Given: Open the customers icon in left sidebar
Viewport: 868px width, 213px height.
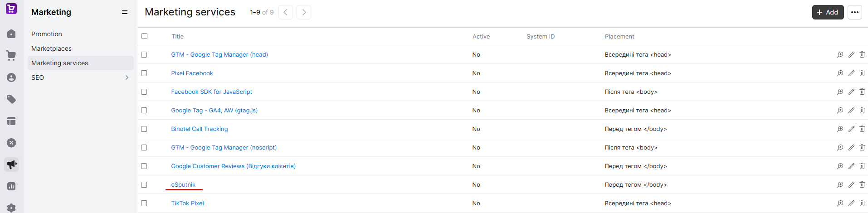Looking at the screenshot, I should point(11,77).
